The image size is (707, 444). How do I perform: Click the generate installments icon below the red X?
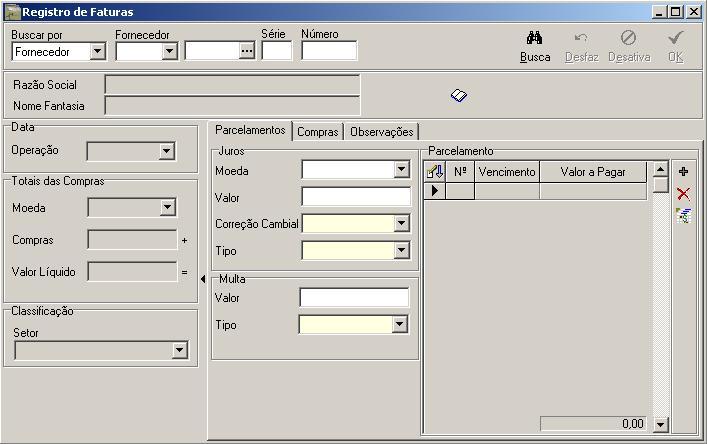tap(684, 215)
